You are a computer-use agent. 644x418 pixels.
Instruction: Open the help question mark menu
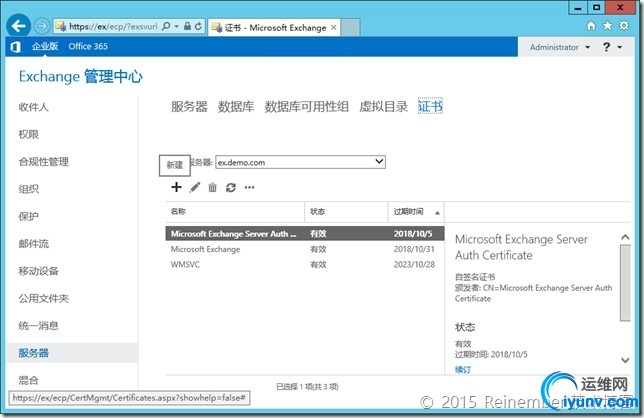tap(612, 47)
